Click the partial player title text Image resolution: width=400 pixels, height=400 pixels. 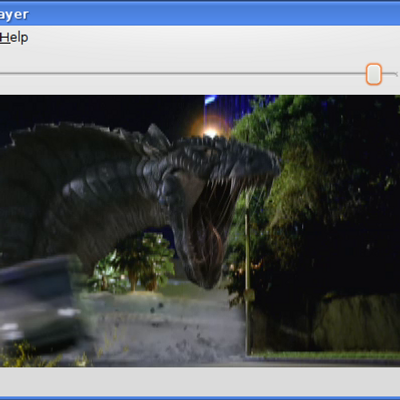(x=14, y=15)
